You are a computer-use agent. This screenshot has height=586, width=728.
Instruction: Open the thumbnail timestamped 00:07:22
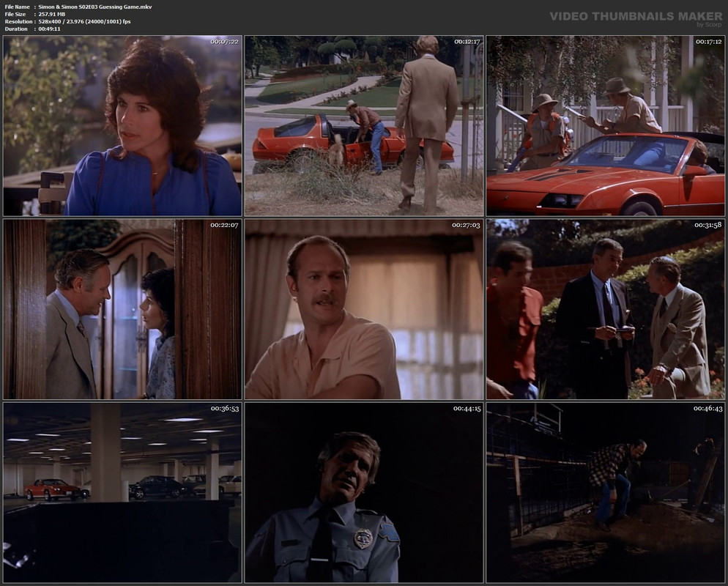122,126
